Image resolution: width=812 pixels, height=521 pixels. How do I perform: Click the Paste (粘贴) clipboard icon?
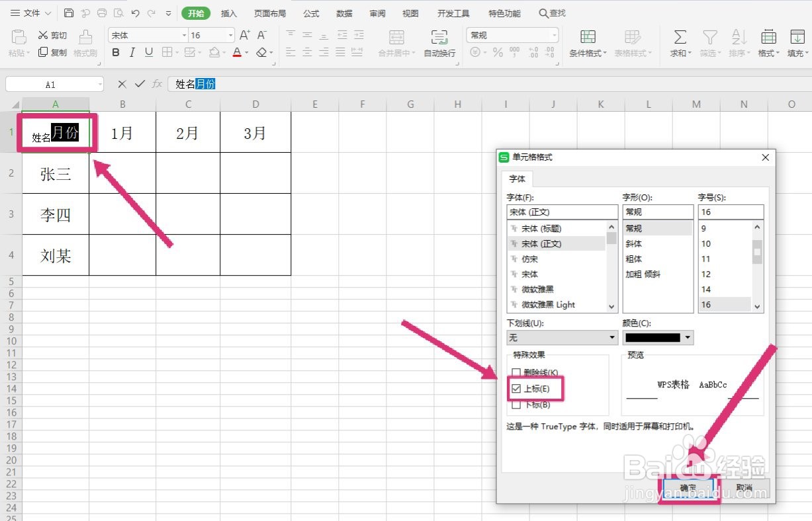[19, 37]
